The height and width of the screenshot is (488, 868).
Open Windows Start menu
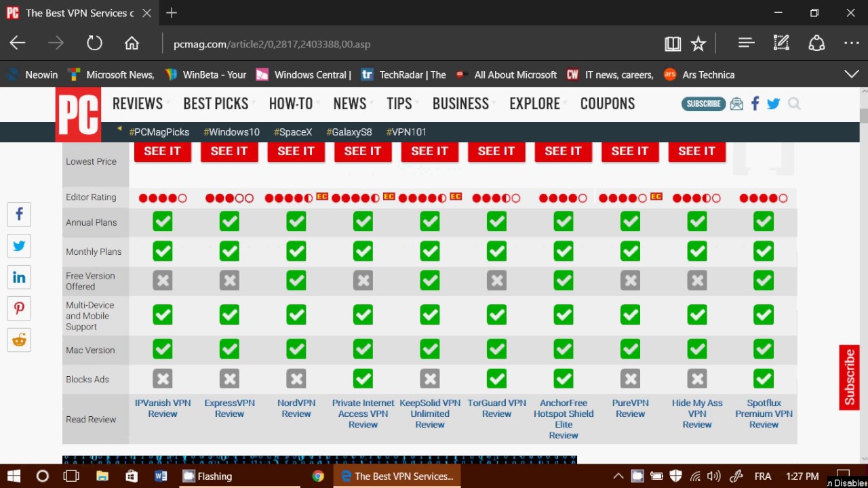pos(13,476)
